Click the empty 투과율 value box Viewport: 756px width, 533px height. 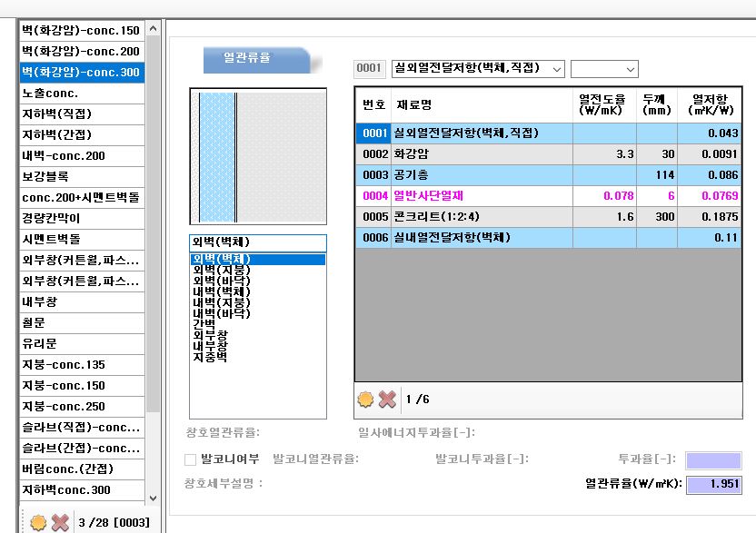point(713,460)
